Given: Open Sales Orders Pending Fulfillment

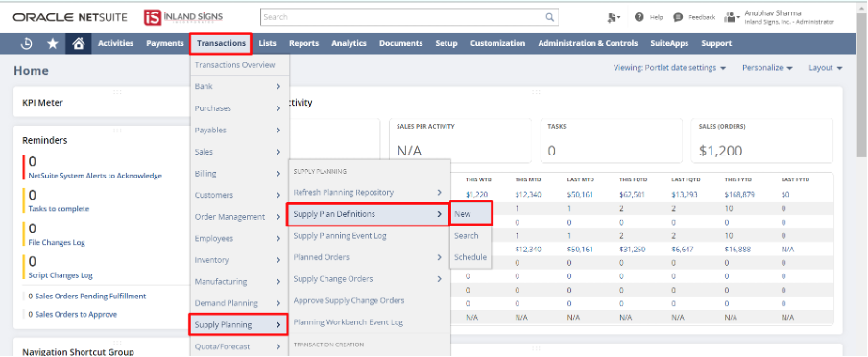Looking at the screenshot, I should click(91, 297).
